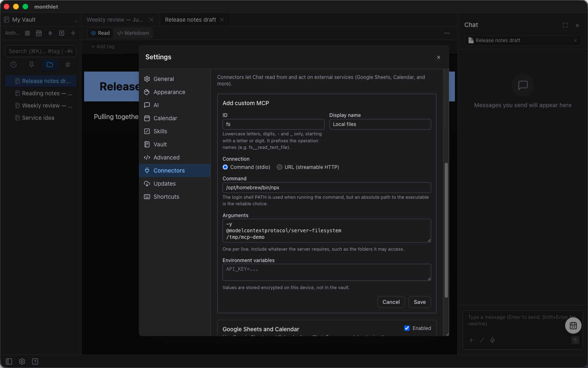Click the ID input field
Image resolution: width=588 pixels, height=368 pixels.
273,124
